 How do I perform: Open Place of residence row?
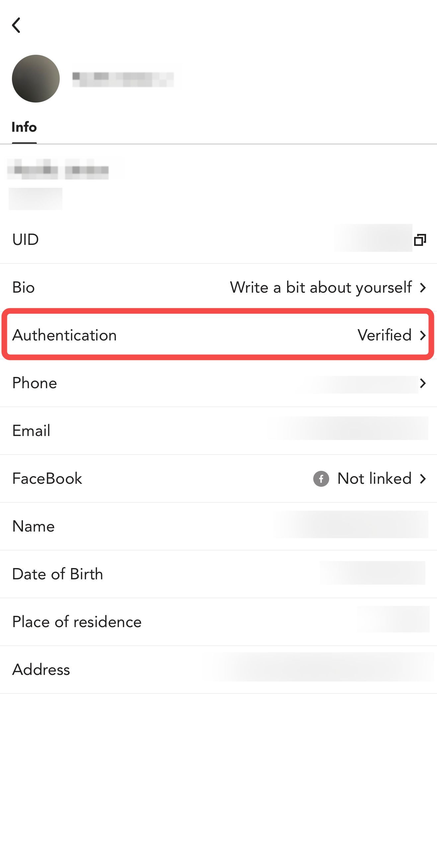pos(218,622)
